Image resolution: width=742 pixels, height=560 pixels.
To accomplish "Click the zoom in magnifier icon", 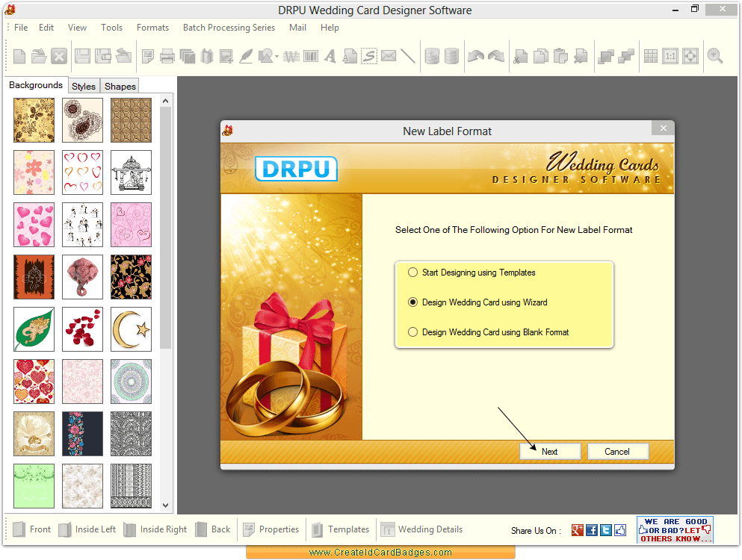I will pyautogui.click(x=715, y=56).
